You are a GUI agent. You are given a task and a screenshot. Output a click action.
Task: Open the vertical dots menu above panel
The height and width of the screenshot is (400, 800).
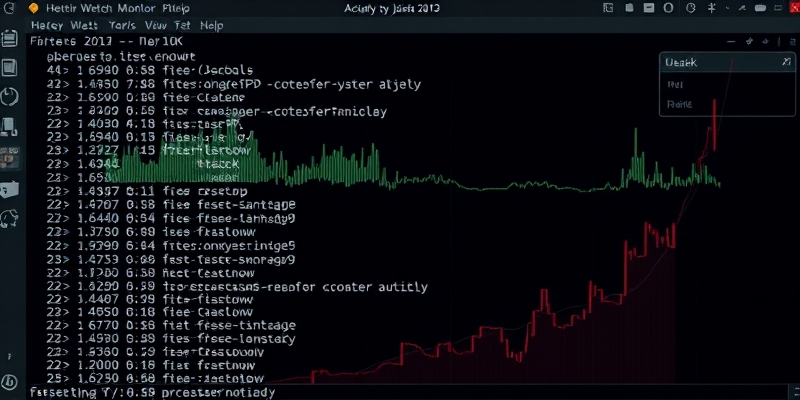pyautogui.click(x=779, y=42)
